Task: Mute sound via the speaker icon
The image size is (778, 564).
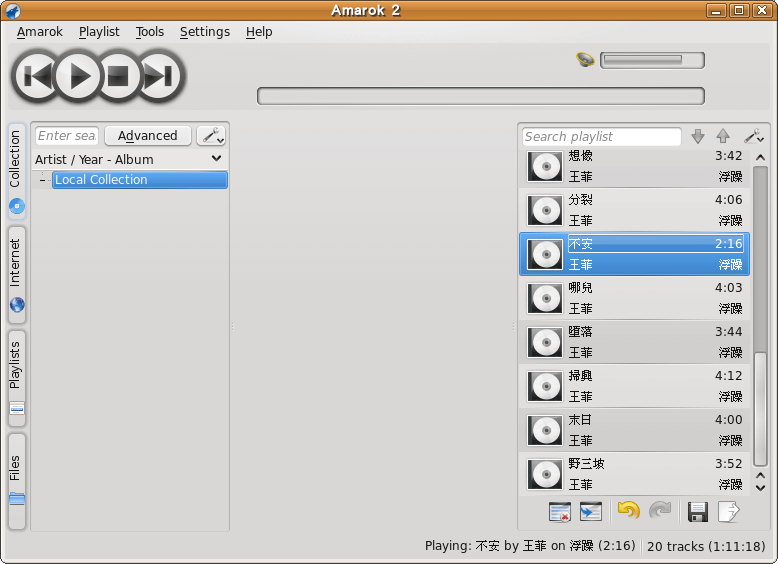Action: pos(585,60)
